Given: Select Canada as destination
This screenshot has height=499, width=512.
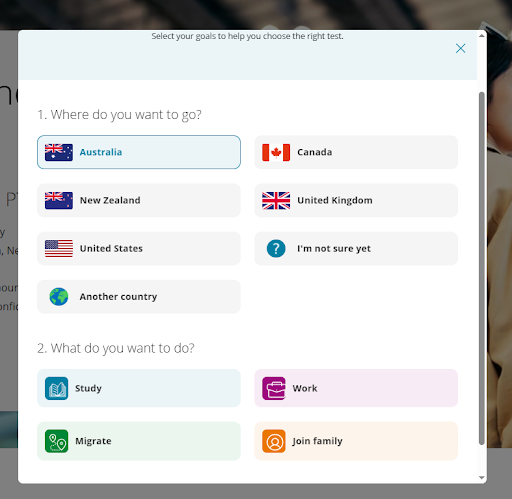Looking at the screenshot, I should pos(356,152).
